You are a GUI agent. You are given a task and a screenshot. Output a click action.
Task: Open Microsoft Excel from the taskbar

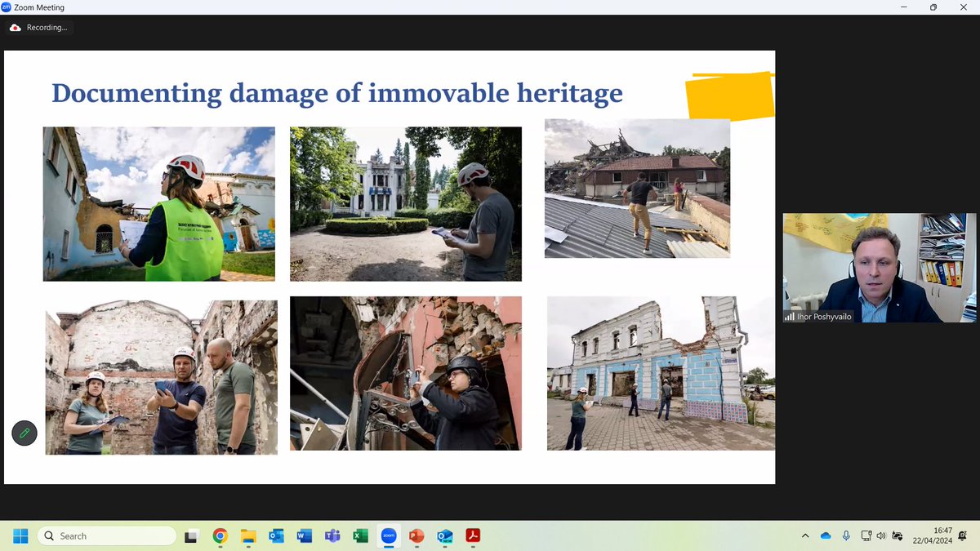click(x=360, y=535)
